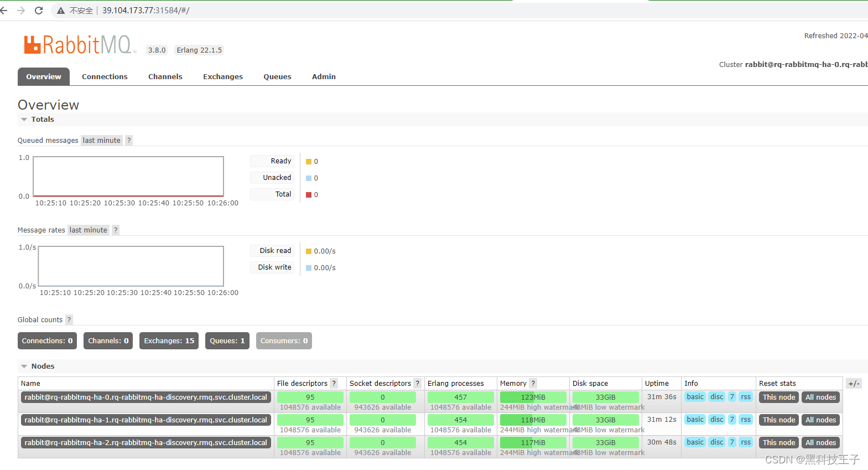Open help for Socket descriptors column
This screenshot has width=868, height=470.
[418, 384]
